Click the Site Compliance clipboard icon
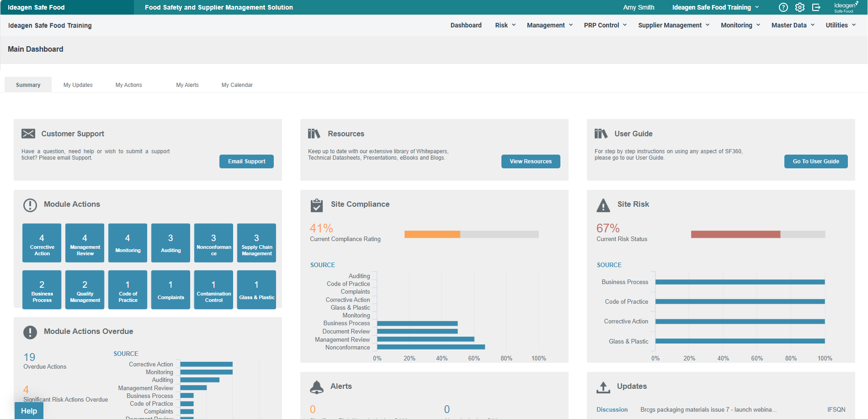The width and height of the screenshot is (868, 419). tap(316, 205)
